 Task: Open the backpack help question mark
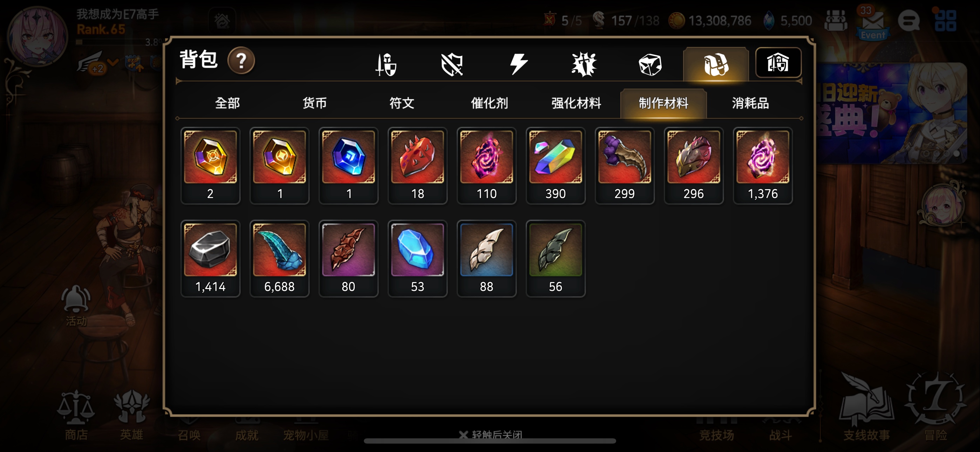(241, 61)
